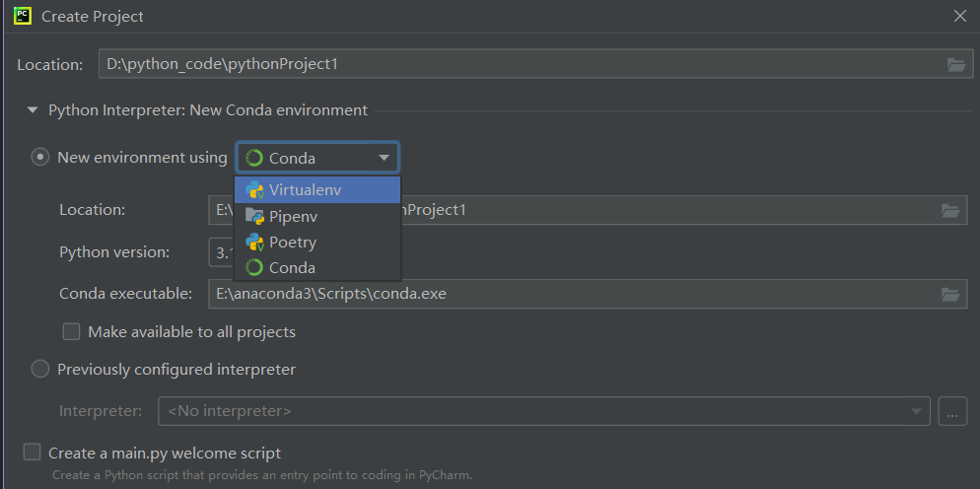
Task: Click the Pipenv icon in dropdown list
Action: tap(254, 216)
